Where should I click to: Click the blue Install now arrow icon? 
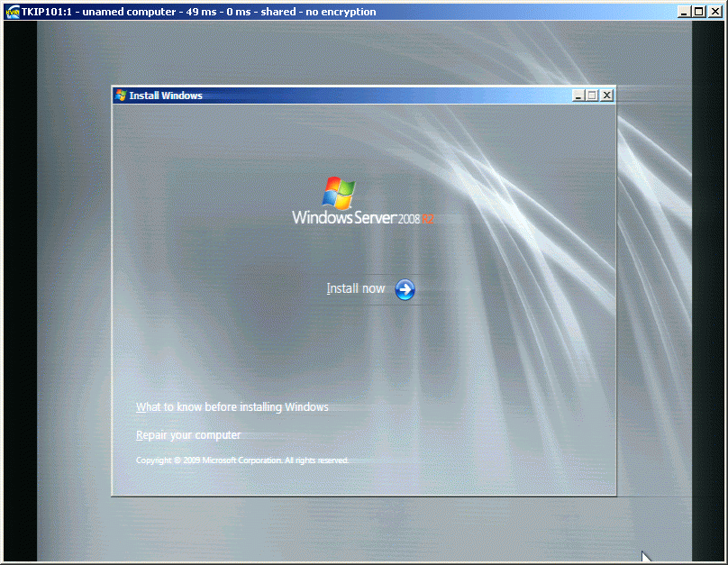point(405,289)
